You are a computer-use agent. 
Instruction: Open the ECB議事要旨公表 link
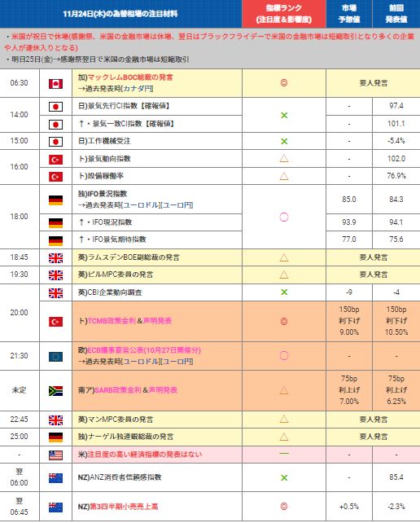pyautogui.click(x=144, y=350)
